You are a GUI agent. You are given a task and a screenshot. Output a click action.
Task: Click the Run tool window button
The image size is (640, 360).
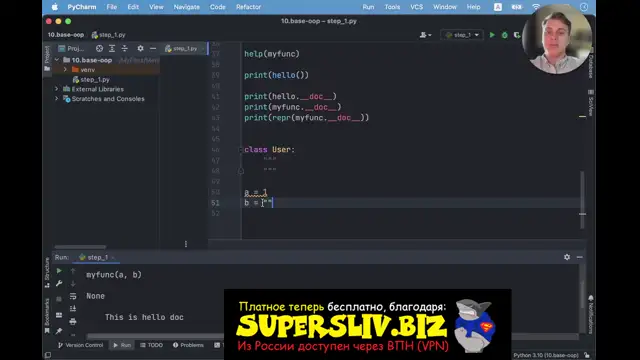122,345
